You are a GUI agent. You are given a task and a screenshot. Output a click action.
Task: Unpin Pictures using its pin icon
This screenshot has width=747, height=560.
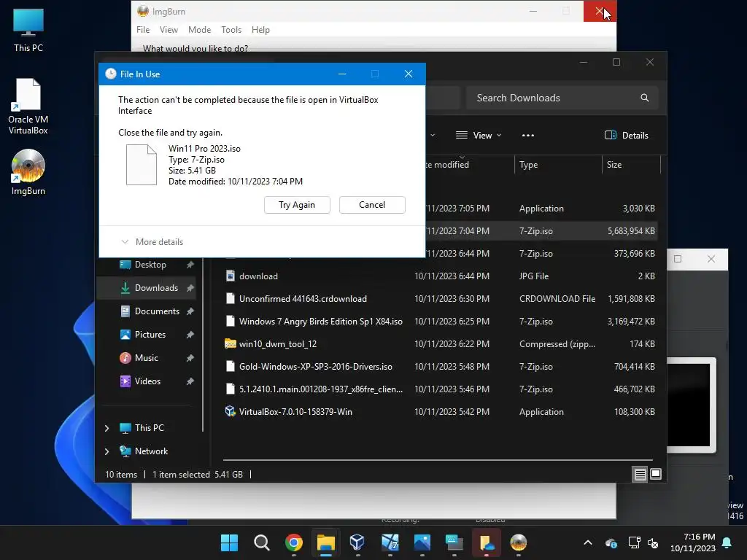click(x=190, y=334)
